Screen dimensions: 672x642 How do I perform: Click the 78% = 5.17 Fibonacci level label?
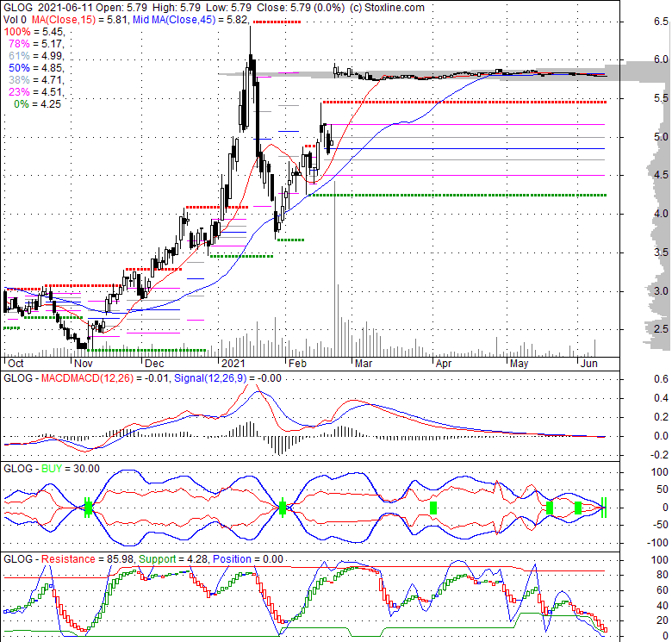[x=36, y=44]
